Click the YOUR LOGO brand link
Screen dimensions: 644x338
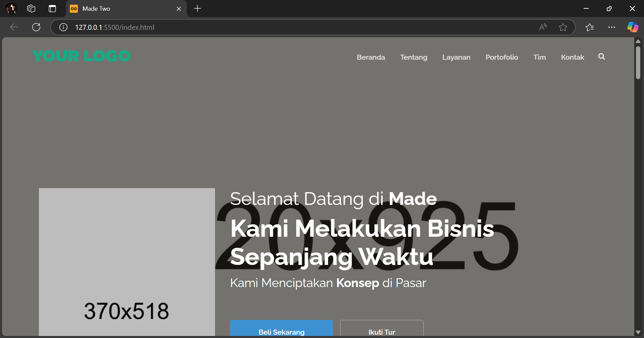click(x=82, y=56)
